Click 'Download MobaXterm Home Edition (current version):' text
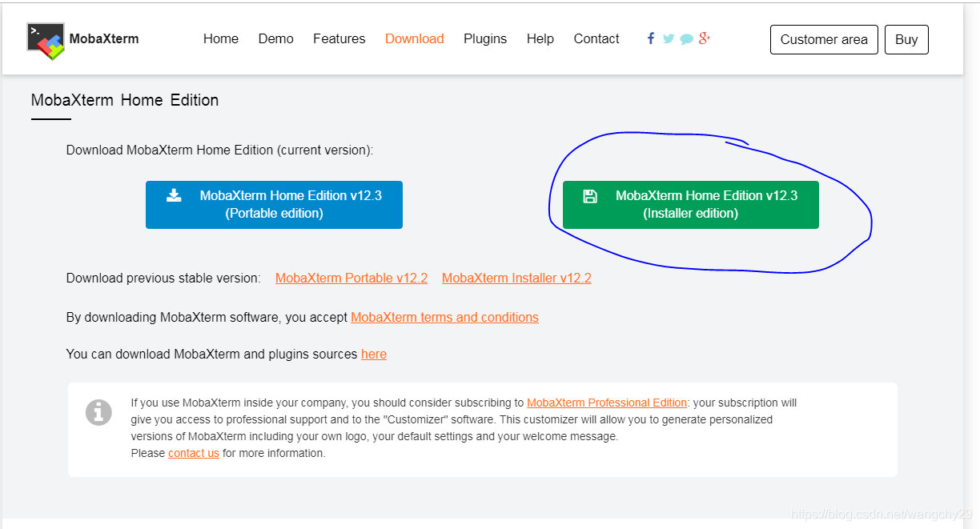The image size is (980, 529). pos(219,150)
